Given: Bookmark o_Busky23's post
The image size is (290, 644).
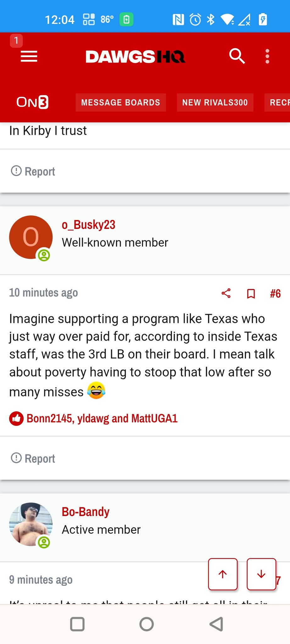Looking at the screenshot, I should [251, 294].
